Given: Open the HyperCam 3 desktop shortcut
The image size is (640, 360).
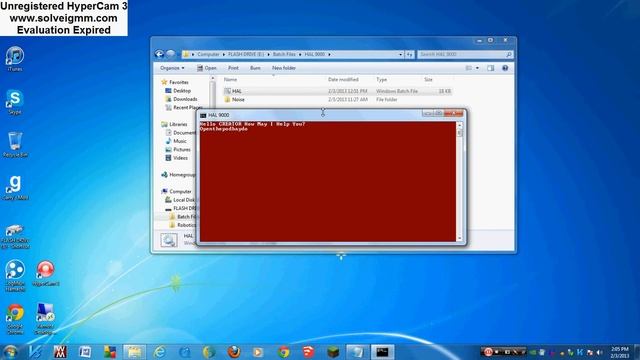Looking at the screenshot, I should tap(45, 273).
